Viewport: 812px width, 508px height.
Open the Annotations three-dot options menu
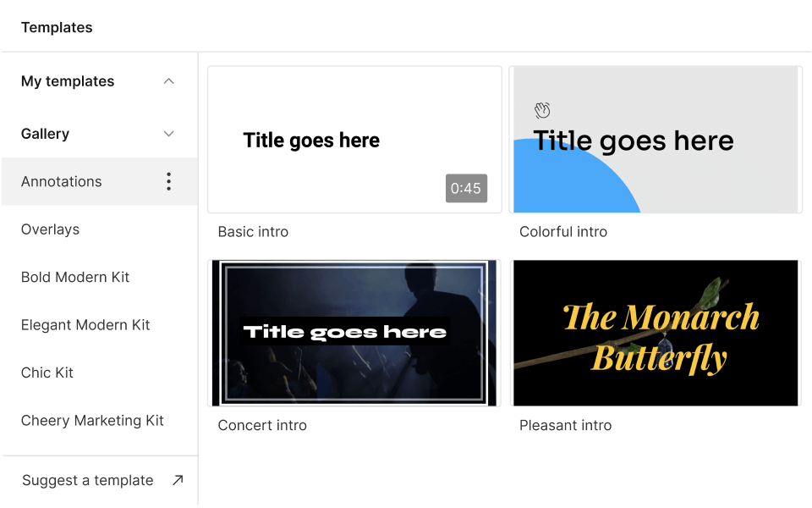point(168,180)
